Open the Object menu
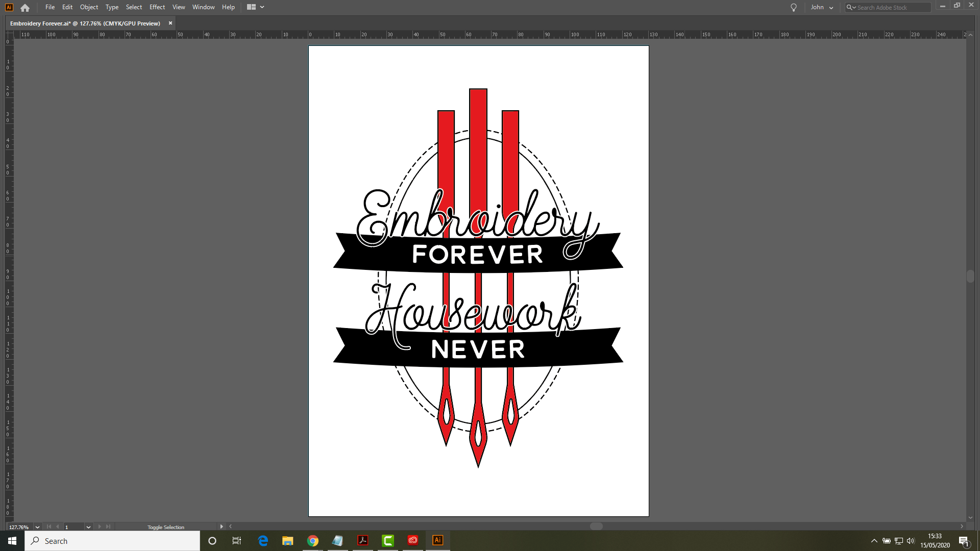The height and width of the screenshot is (551, 980). 89,7
